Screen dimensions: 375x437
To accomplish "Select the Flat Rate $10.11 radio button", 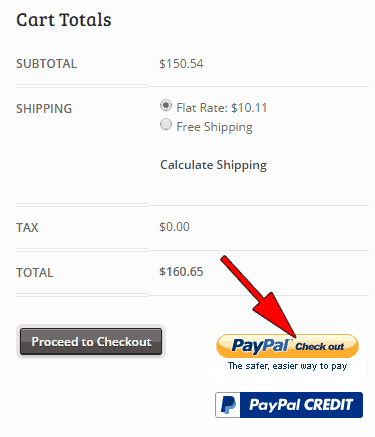I will click(166, 106).
